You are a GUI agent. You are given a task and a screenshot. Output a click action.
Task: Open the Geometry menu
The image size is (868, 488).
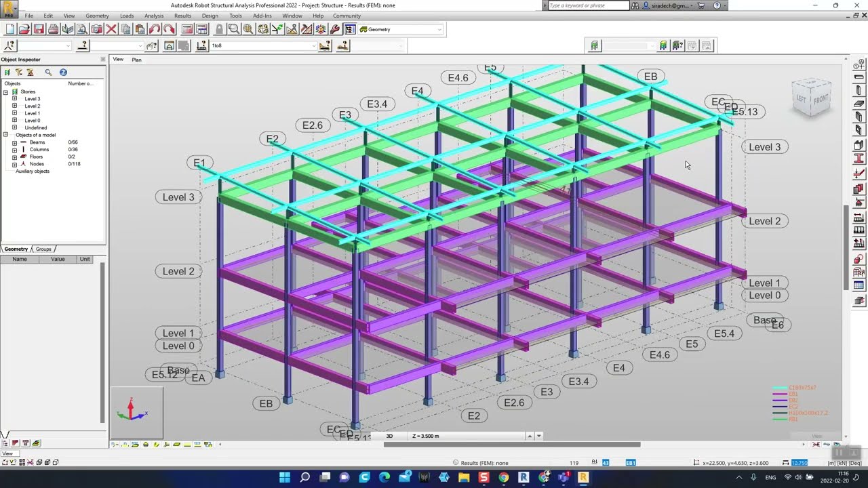97,16
